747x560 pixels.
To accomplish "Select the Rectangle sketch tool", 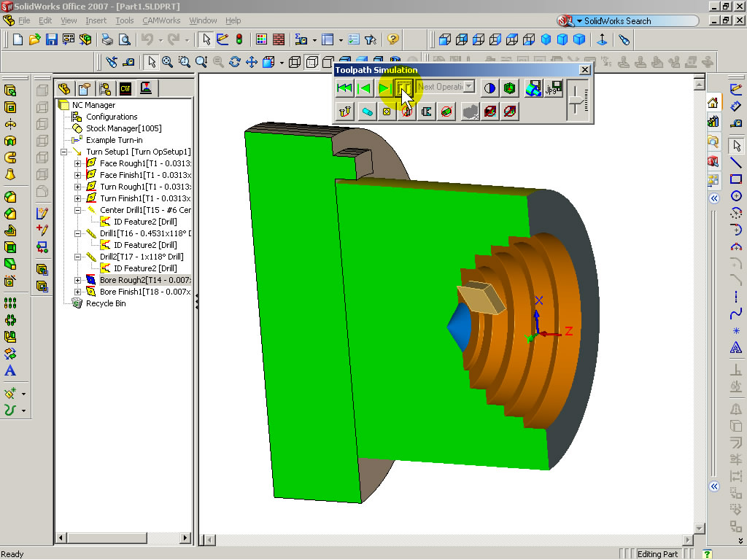I will (736, 179).
